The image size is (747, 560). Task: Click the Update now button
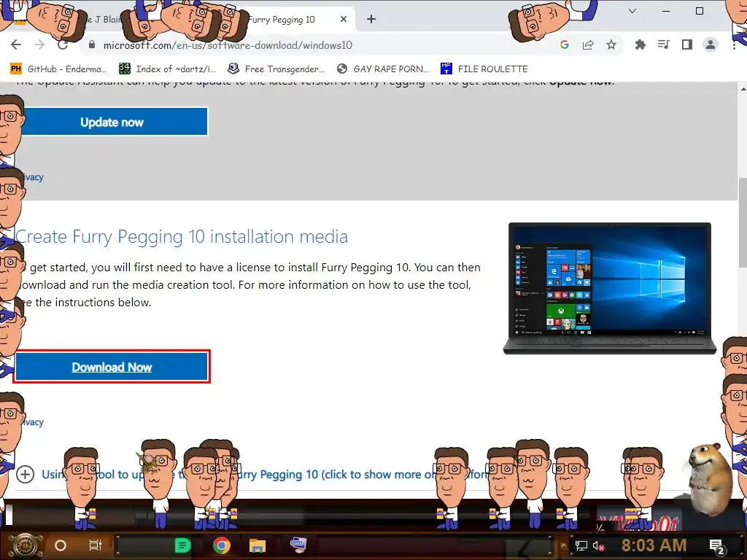click(112, 122)
